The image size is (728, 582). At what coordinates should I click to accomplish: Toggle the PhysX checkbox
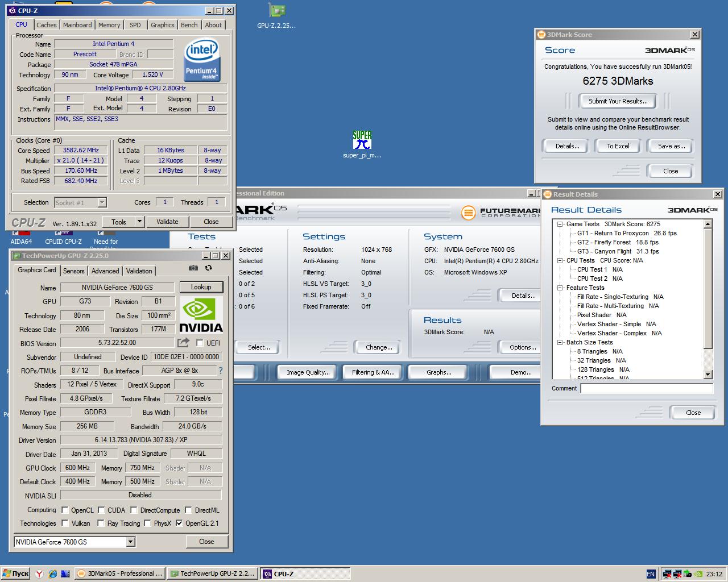[147, 523]
